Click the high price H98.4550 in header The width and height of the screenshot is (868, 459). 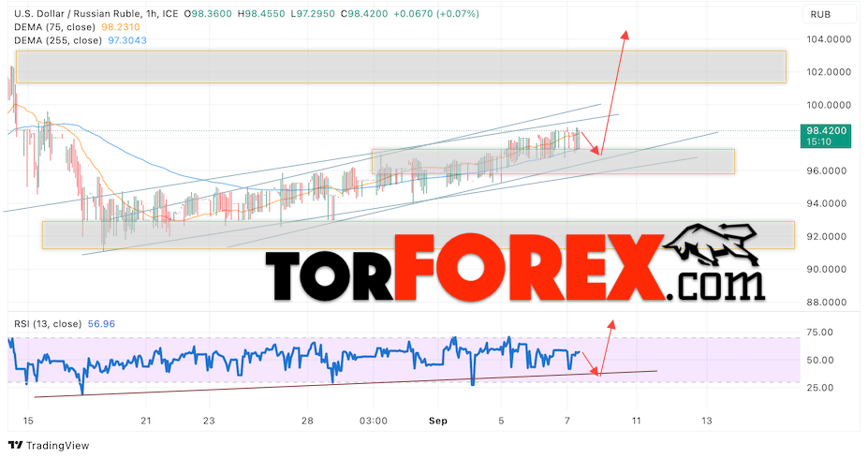coord(261,13)
